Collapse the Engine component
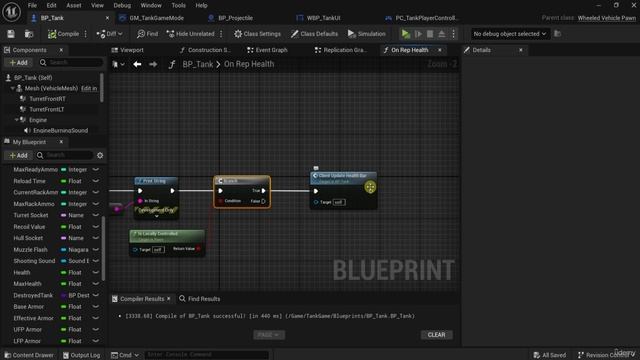The width and height of the screenshot is (640, 360). pyautogui.click(x=17, y=120)
